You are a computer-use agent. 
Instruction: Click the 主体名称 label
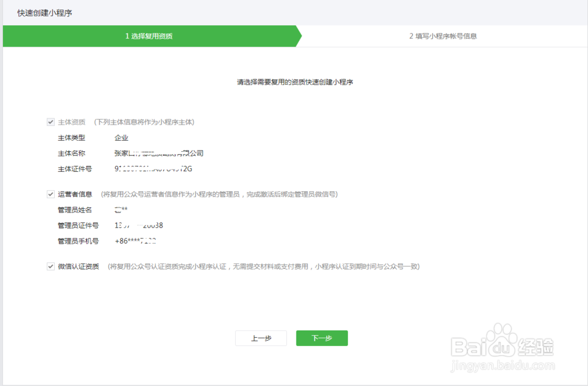click(71, 154)
